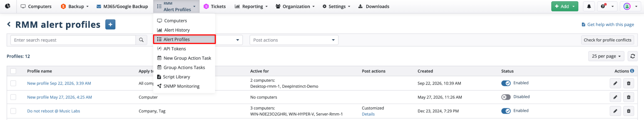Click the back arrow beside RMM alert profiles

point(9,24)
